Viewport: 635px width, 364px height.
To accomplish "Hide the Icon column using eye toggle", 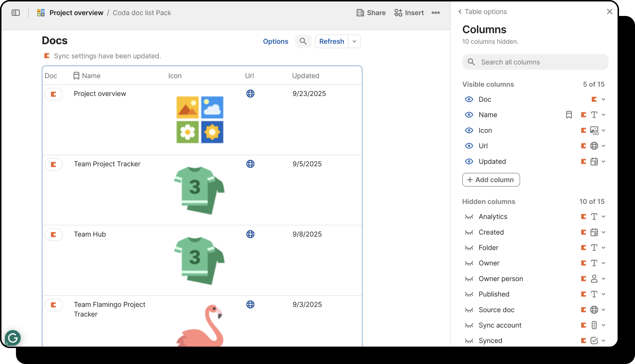I will (469, 131).
